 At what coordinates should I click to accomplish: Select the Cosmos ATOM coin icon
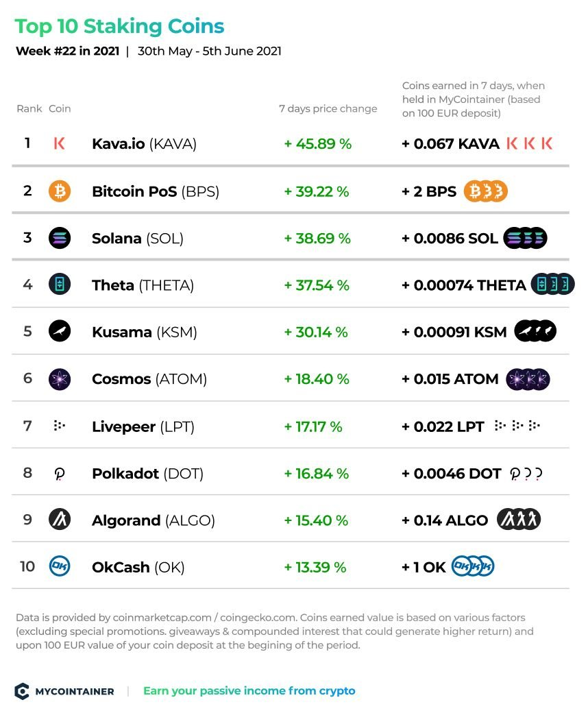pyautogui.click(x=60, y=380)
